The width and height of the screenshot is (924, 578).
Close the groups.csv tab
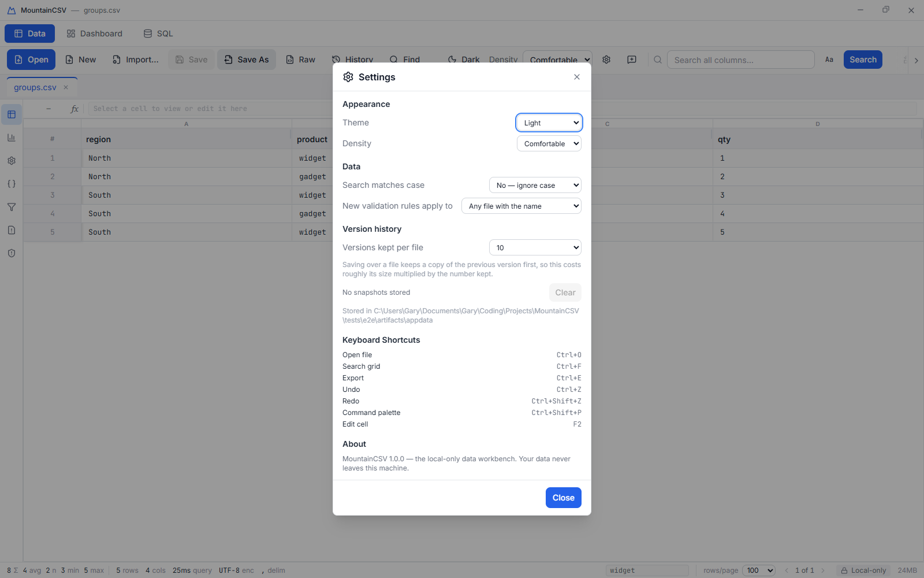click(x=66, y=87)
